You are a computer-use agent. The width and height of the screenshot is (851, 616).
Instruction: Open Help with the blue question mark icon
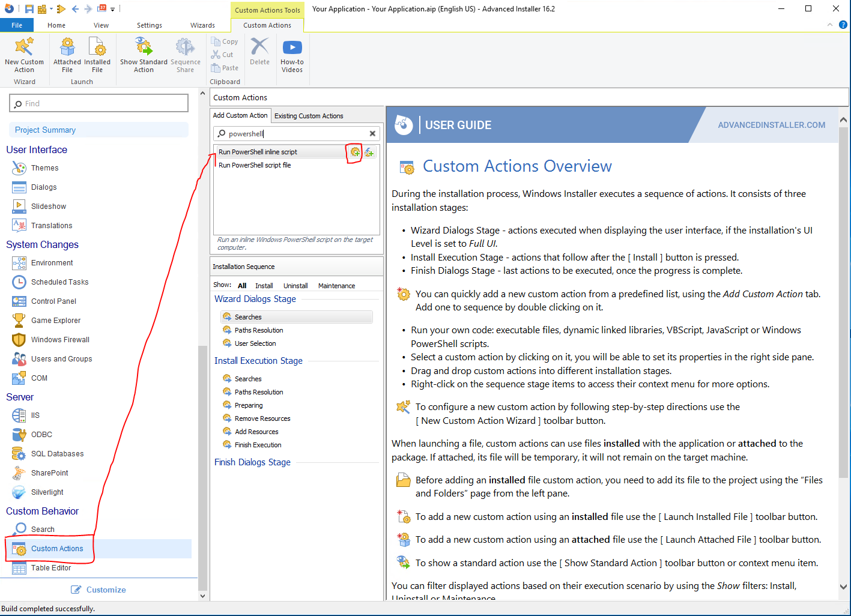click(x=843, y=25)
